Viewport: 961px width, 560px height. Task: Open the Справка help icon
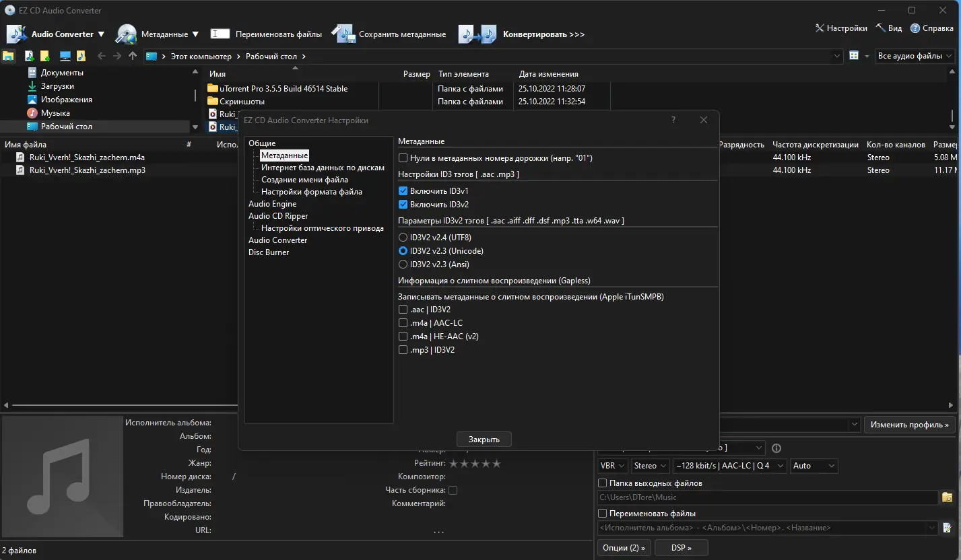tap(915, 28)
